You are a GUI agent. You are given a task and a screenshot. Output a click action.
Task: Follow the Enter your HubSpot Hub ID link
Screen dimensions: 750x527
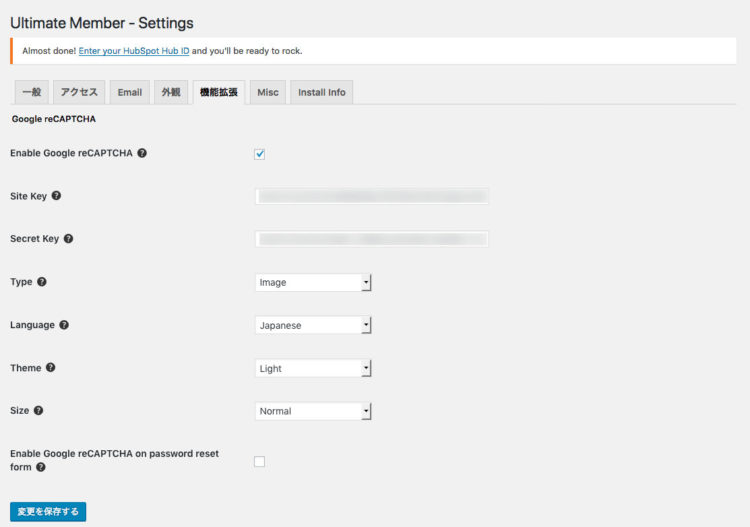point(134,50)
